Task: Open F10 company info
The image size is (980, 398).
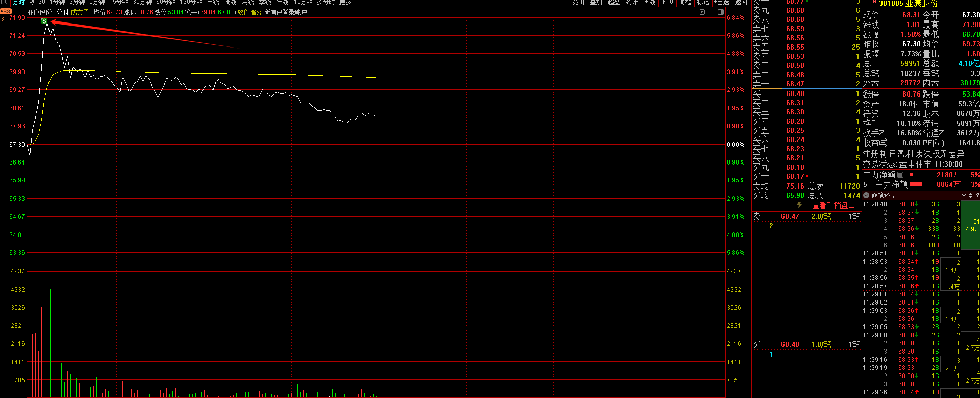Action: [x=668, y=3]
